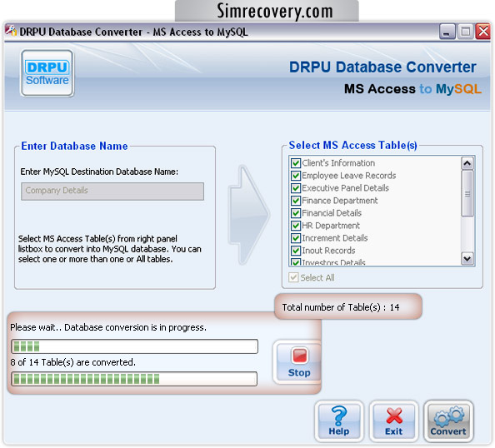The height and width of the screenshot is (448, 495).
Task: Click the "Enter Database Name" heading
Action: (74, 146)
